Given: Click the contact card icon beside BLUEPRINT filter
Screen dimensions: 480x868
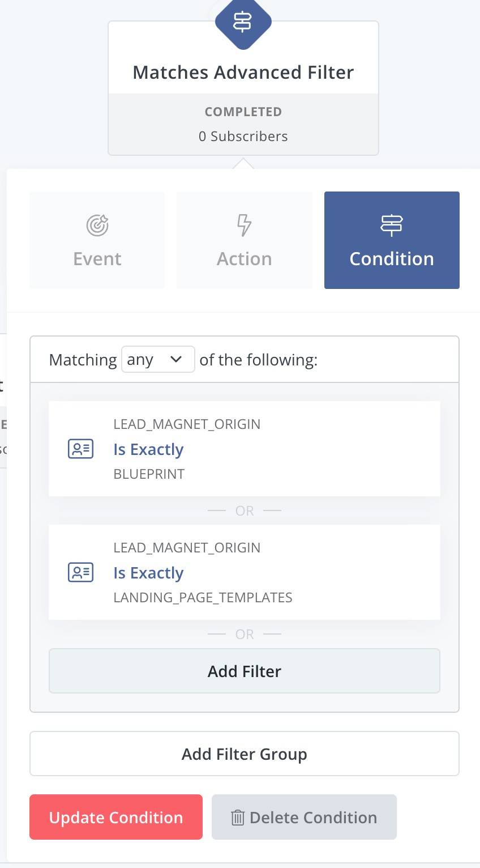Looking at the screenshot, I should 80,449.
